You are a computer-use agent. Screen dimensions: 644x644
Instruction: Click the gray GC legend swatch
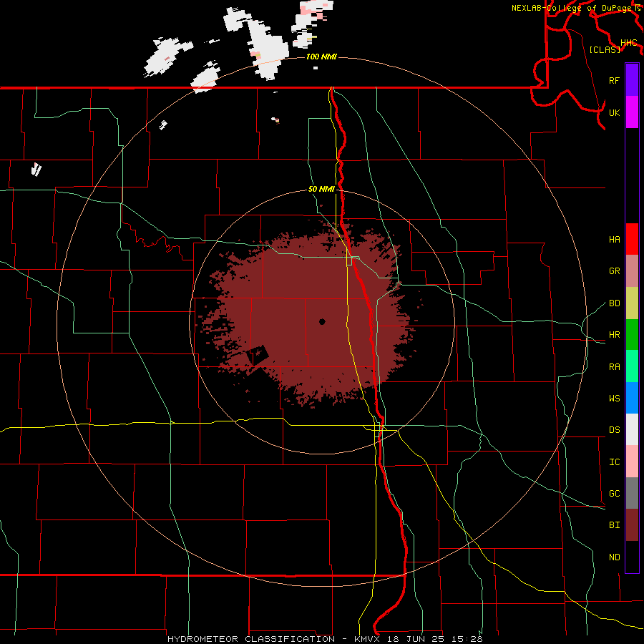coord(632,493)
